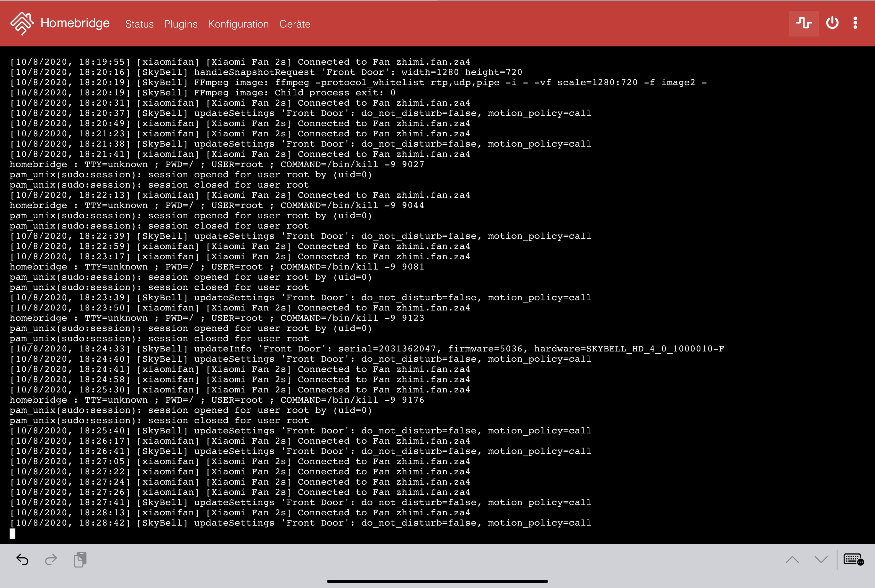
Task: Tap the keyboard toggle icon
Action: click(853, 560)
